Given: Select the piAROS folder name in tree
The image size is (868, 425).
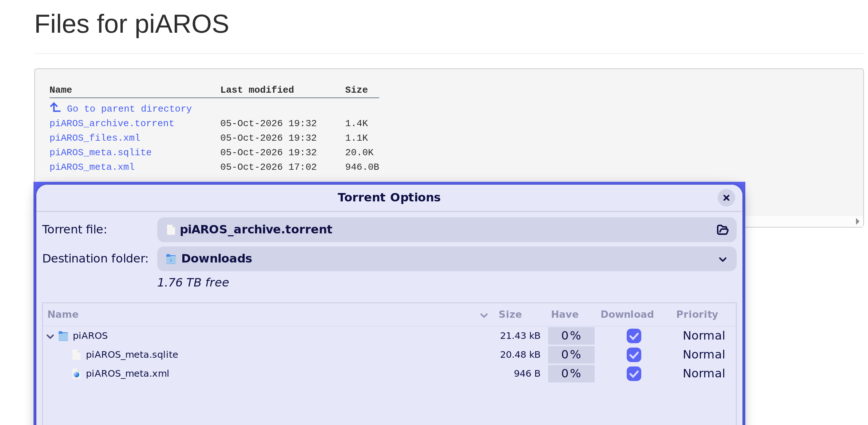Looking at the screenshot, I should [x=90, y=336].
